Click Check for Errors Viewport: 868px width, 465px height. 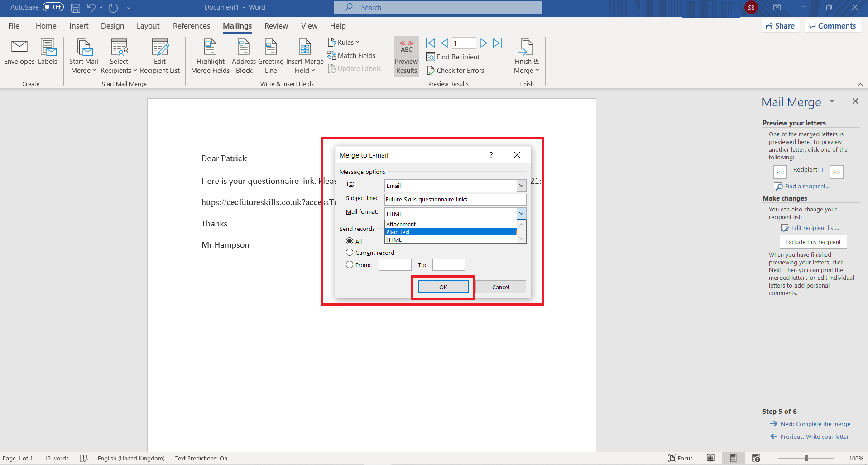click(456, 71)
